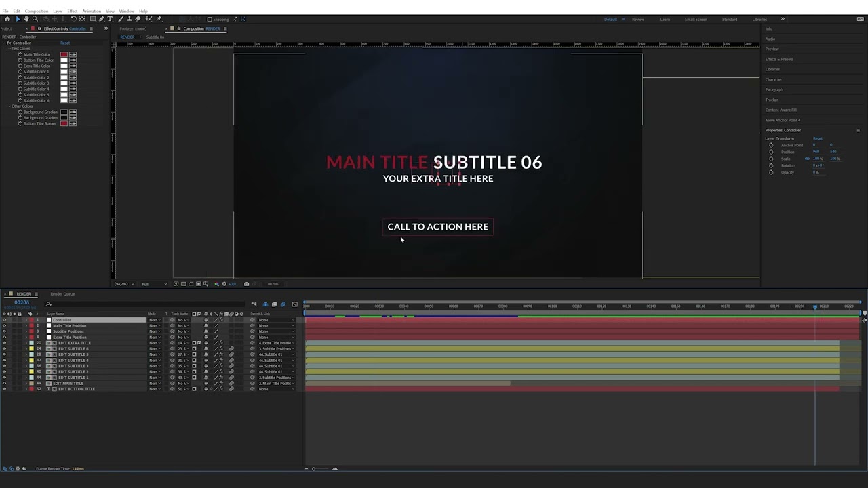868x488 pixels.
Task: Activate the Zoom magnifier tool
Action: coord(35,19)
